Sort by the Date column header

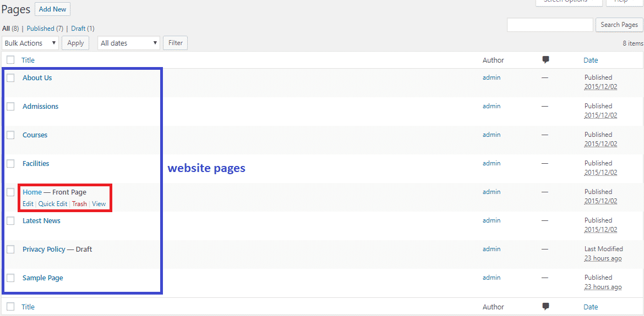pos(591,60)
